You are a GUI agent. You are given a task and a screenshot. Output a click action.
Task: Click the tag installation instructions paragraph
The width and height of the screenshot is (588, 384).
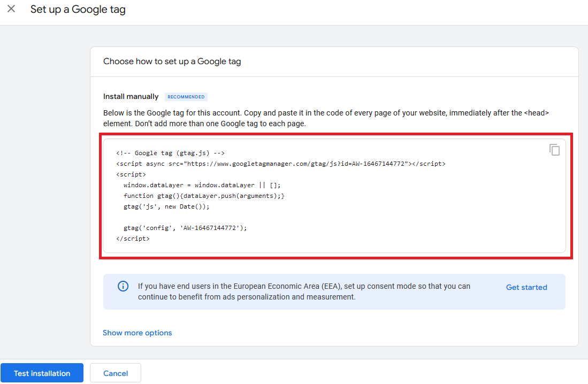(x=326, y=118)
